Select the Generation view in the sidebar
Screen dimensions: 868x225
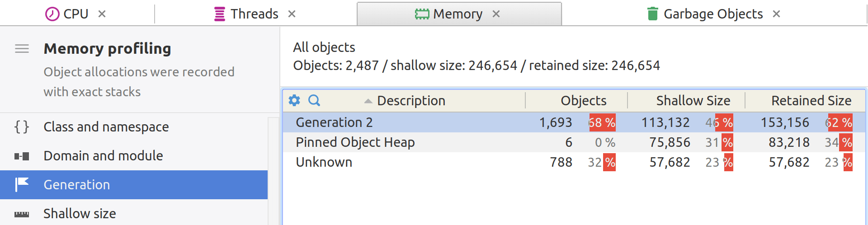coord(134,184)
